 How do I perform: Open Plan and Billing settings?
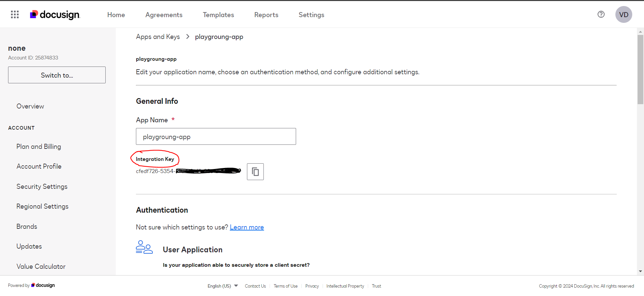point(39,146)
